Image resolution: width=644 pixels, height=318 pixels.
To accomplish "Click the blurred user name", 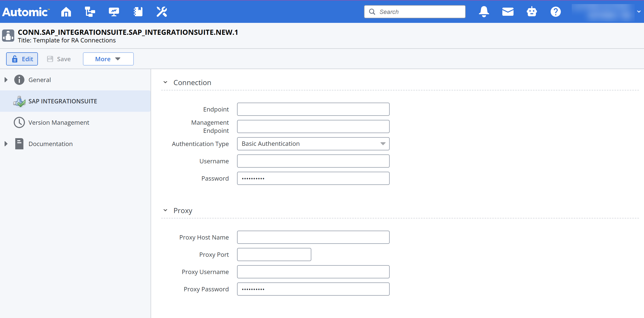I will point(603,12).
